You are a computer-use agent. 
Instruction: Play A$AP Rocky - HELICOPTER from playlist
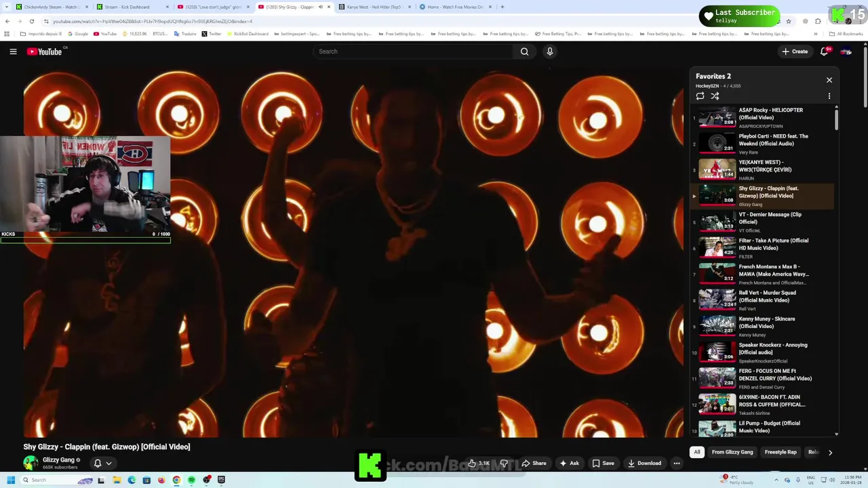pos(762,117)
